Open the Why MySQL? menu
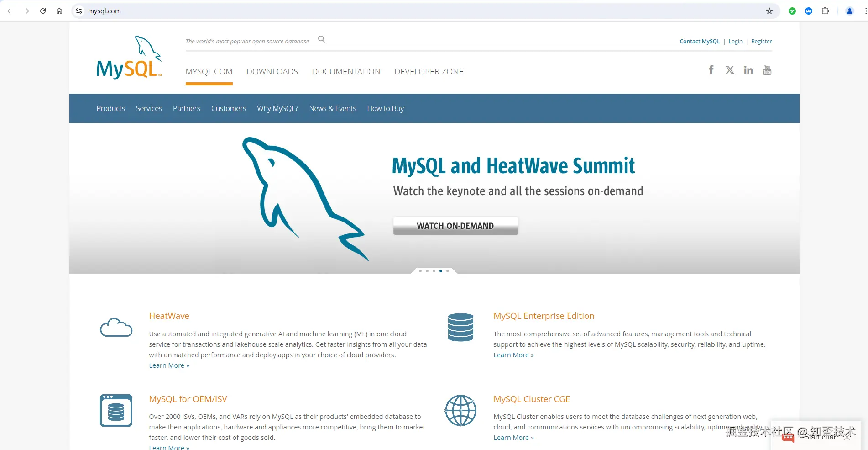 (277, 108)
